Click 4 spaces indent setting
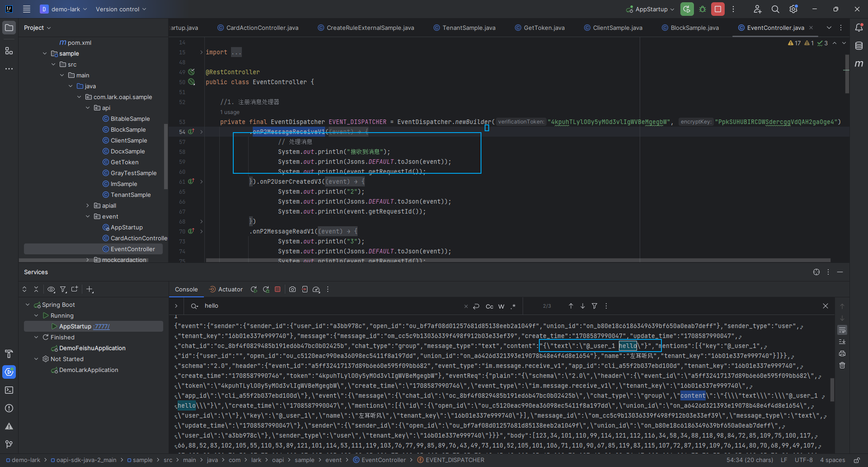 pyautogui.click(x=833, y=460)
